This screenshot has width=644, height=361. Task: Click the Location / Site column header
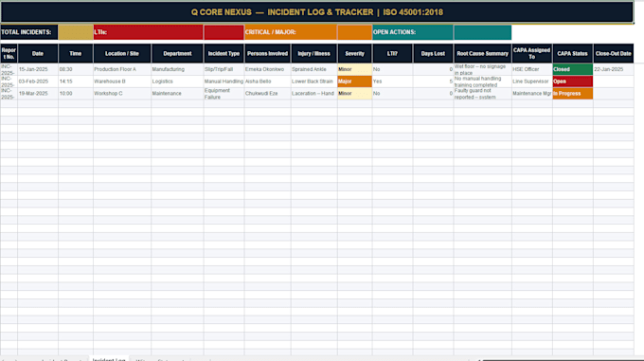122,53
